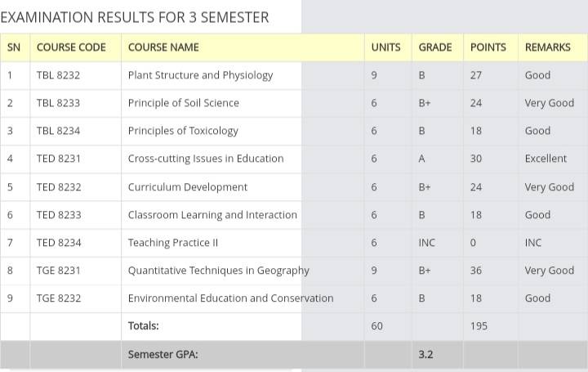Click Classroom Learning and Interaction entry
The height and width of the screenshot is (372, 588).
[x=212, y=215]
